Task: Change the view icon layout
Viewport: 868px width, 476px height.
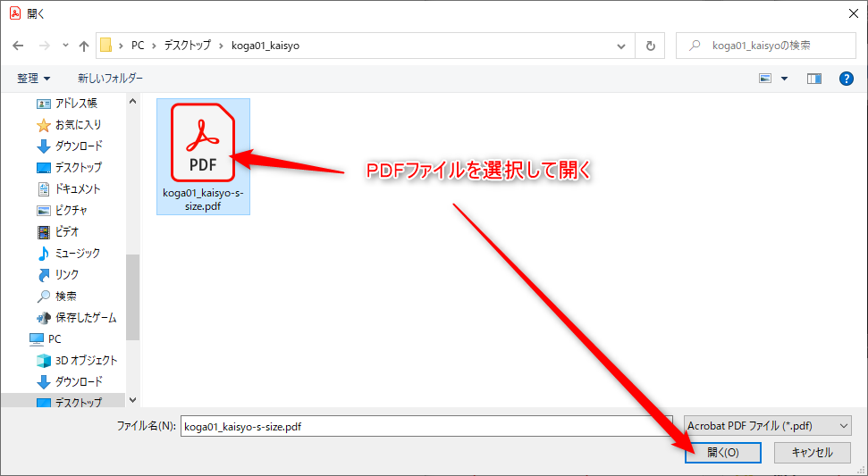Action: pyautogui.click(x=765, y=79)
